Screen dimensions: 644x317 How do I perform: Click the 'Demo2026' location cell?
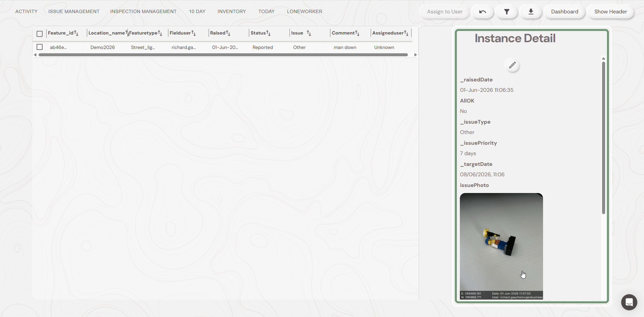click(x=103, y=47)
